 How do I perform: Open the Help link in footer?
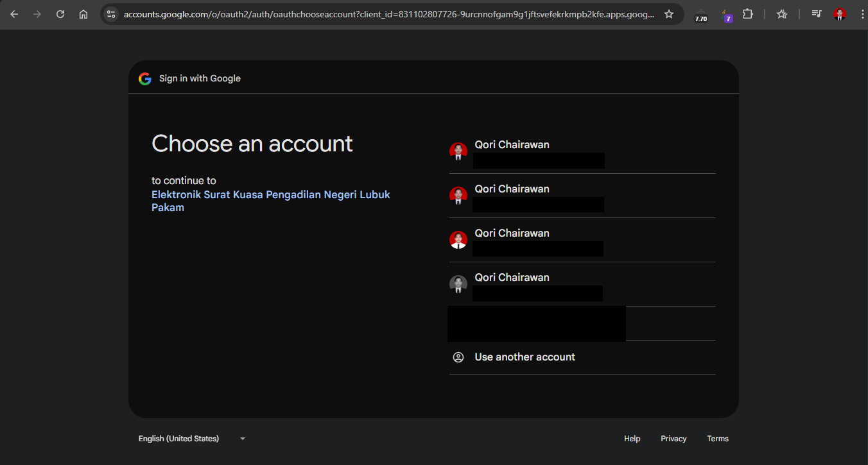coord(632,439)
